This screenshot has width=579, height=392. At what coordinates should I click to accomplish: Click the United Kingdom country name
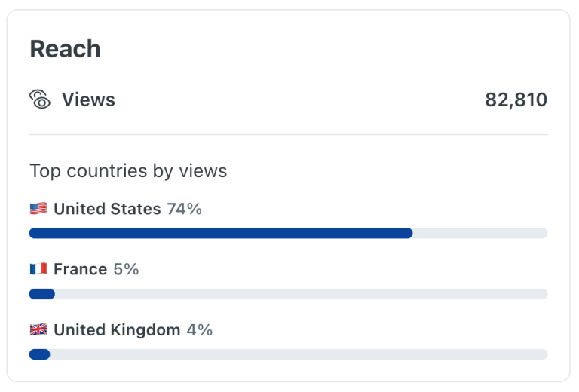117,329
